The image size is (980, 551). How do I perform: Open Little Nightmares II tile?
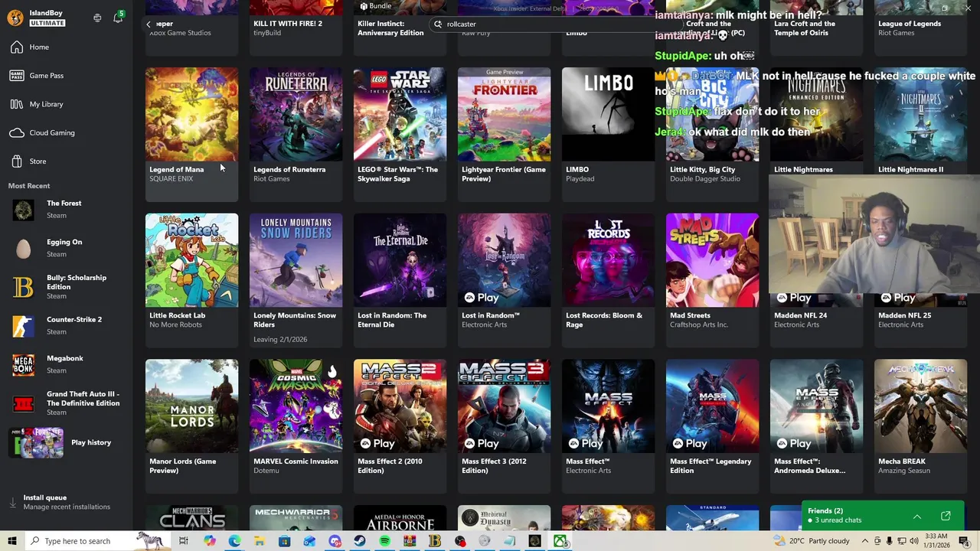pos(920,122)
